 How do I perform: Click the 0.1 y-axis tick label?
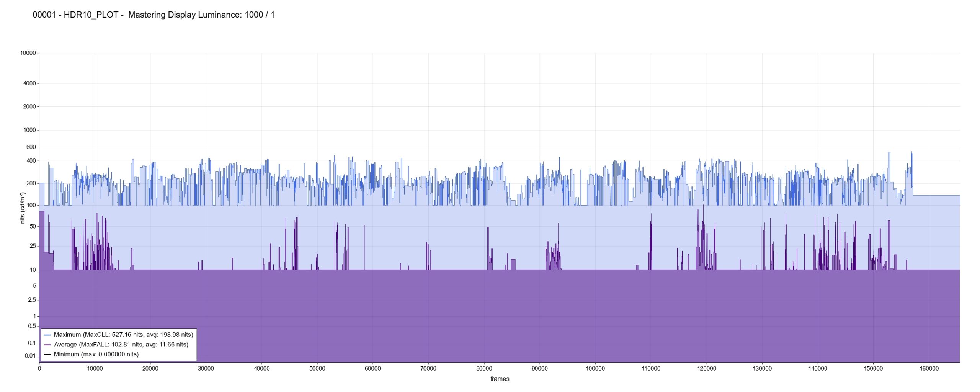(x=32, y=343)
